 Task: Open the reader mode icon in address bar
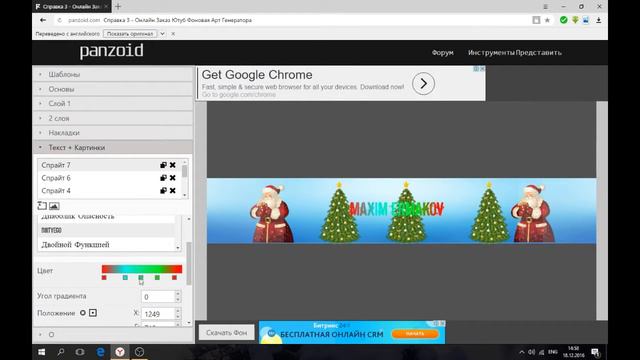point(536,20)
